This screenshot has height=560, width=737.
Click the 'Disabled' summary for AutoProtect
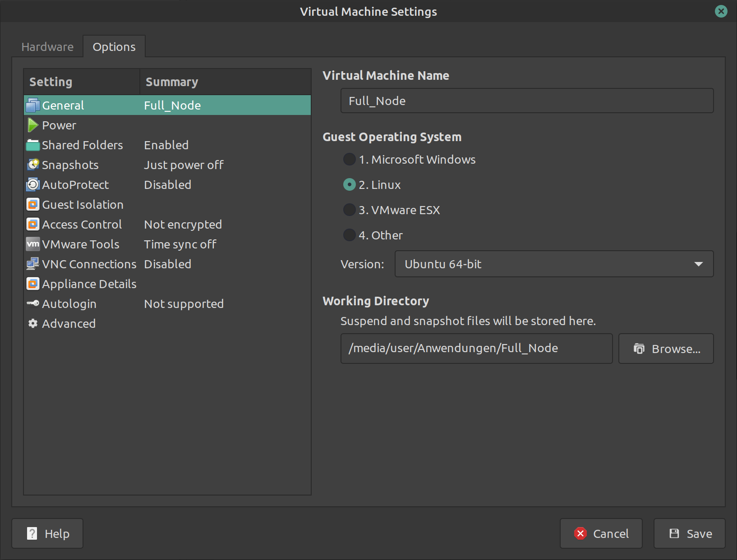(167, 185)
